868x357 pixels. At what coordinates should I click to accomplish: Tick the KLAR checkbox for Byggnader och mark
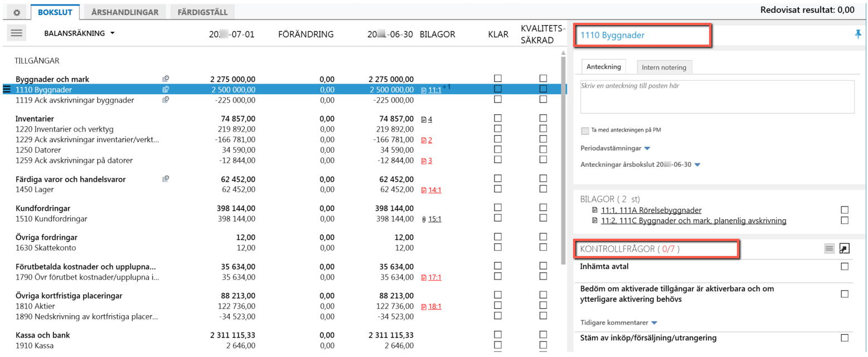(x=498, y=79)
